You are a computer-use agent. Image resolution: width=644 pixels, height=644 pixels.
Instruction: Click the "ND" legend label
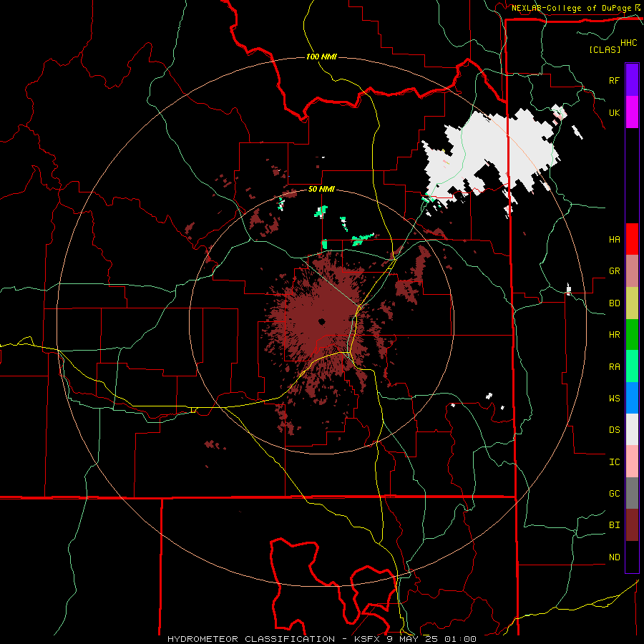tap(614, 557)
